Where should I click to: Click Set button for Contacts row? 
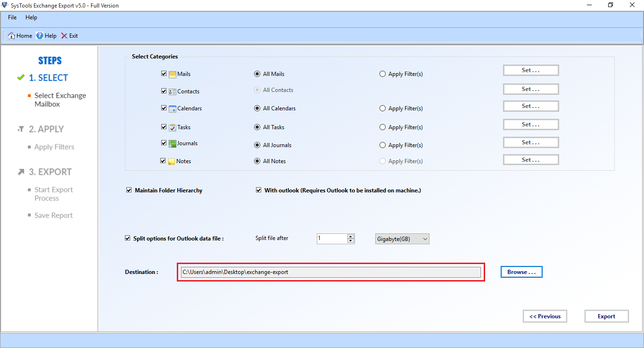click(x=531, y=89)
